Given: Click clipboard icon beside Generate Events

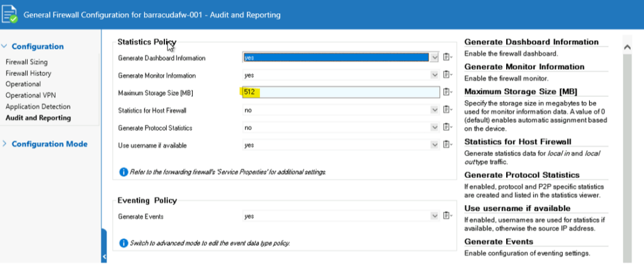Looking at the screenshot, I should click(x=446, y=216).
